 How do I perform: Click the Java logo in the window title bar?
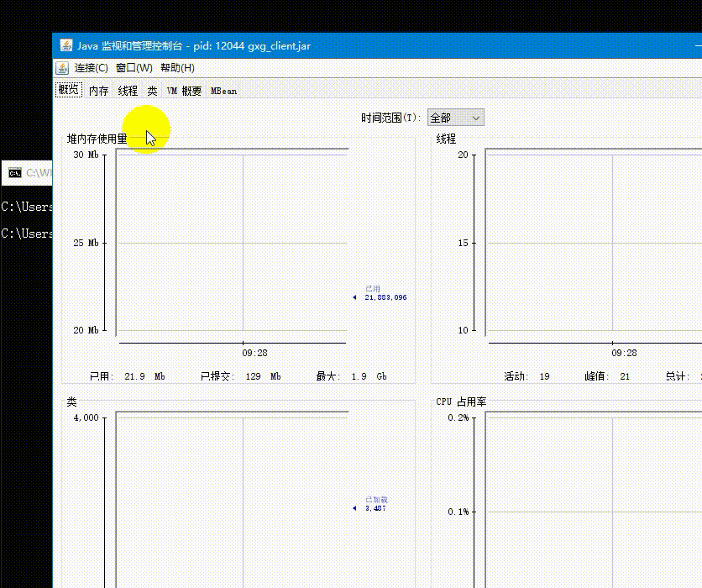coord(65,46)
